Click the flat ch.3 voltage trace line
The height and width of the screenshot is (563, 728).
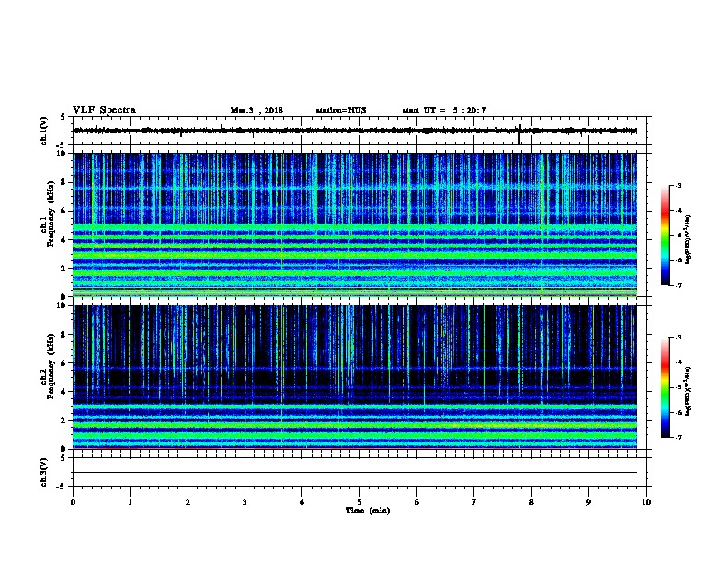355,473
